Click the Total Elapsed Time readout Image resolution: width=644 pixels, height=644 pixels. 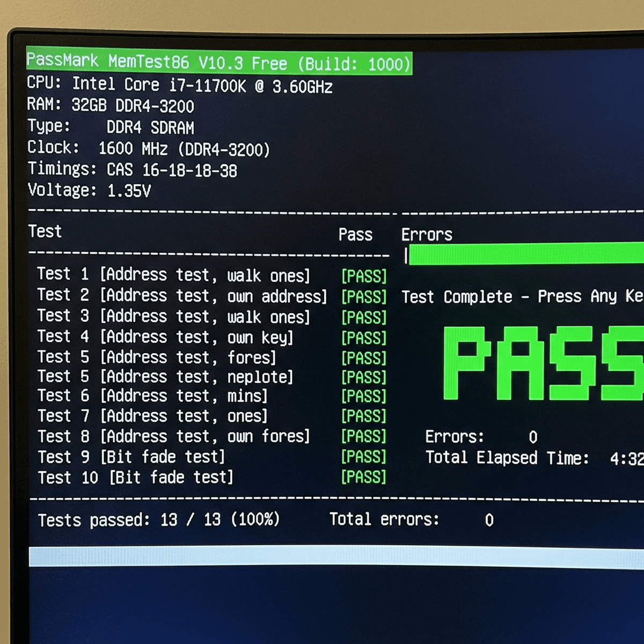tap(535, 458)
